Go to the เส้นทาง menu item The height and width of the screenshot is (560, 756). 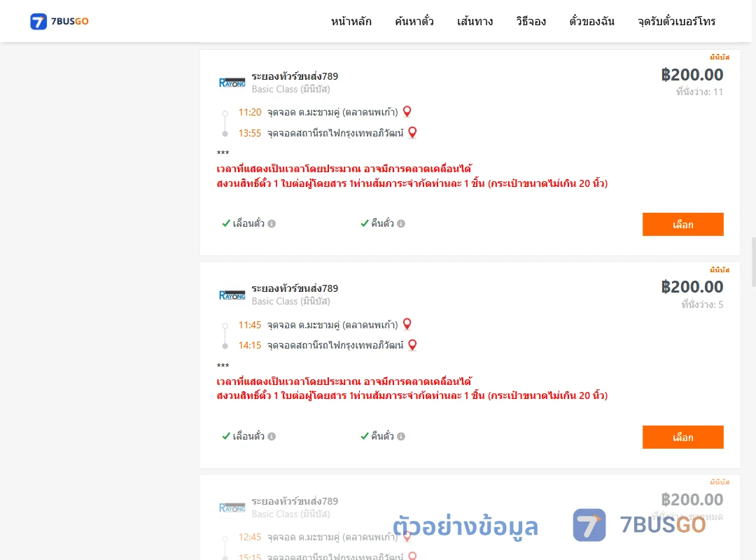pos(475,21)
